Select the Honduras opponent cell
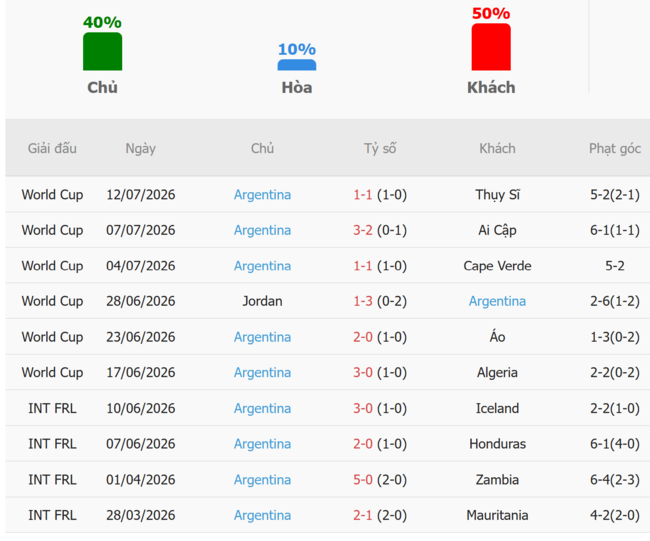Viewport: 650px width, 541px height. pos(497,444)
